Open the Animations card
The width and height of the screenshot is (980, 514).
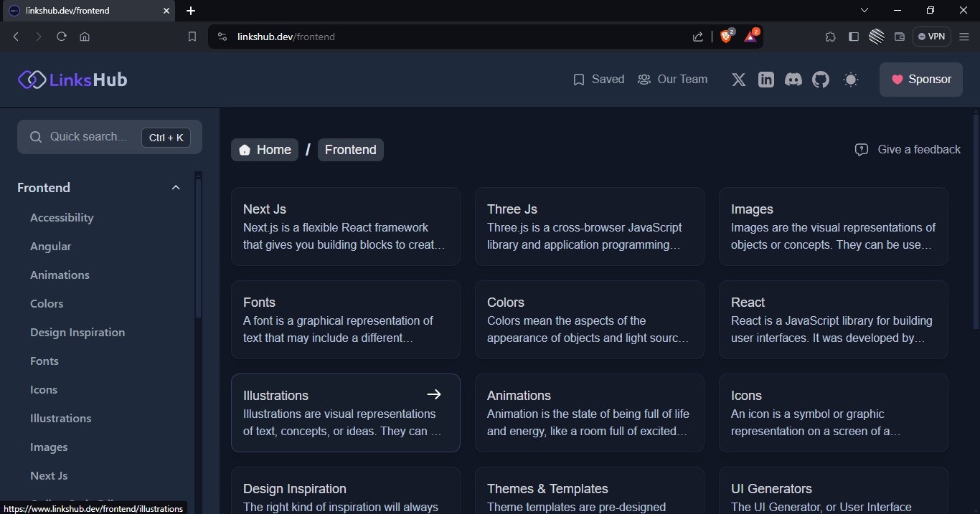(590, 413)
